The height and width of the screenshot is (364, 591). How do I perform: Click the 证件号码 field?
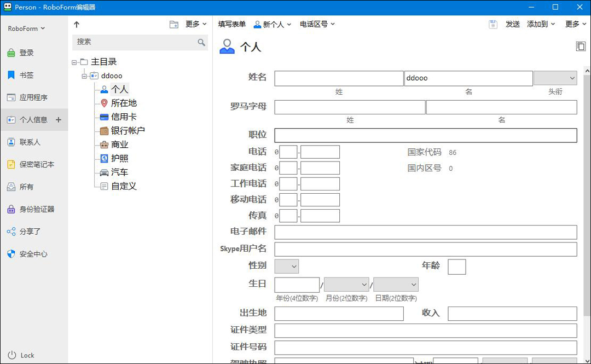(426, 348)
